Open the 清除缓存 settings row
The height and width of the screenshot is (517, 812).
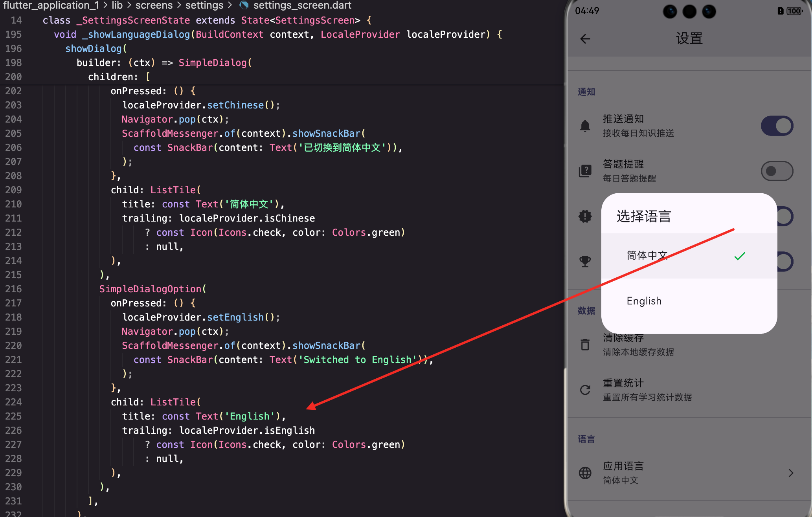pyautogui.click(x=689, y=345)
